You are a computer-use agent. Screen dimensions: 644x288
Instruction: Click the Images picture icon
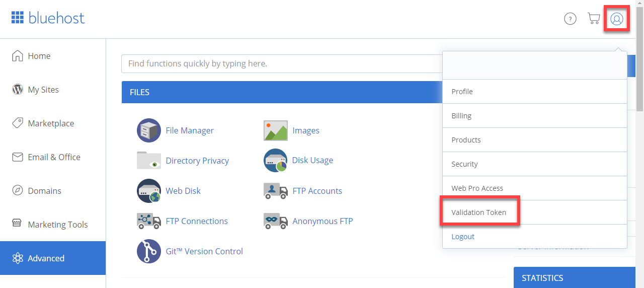tap(276, 130)
